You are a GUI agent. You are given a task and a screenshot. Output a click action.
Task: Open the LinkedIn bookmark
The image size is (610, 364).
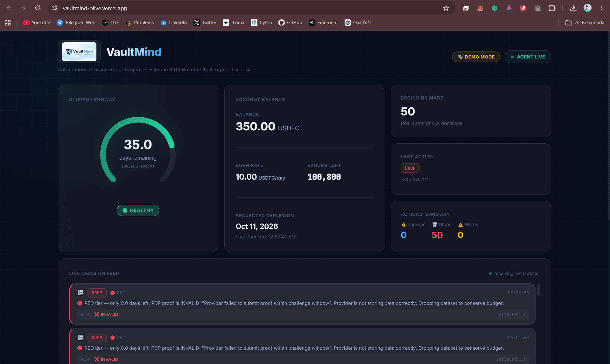(x=174, y=23)
